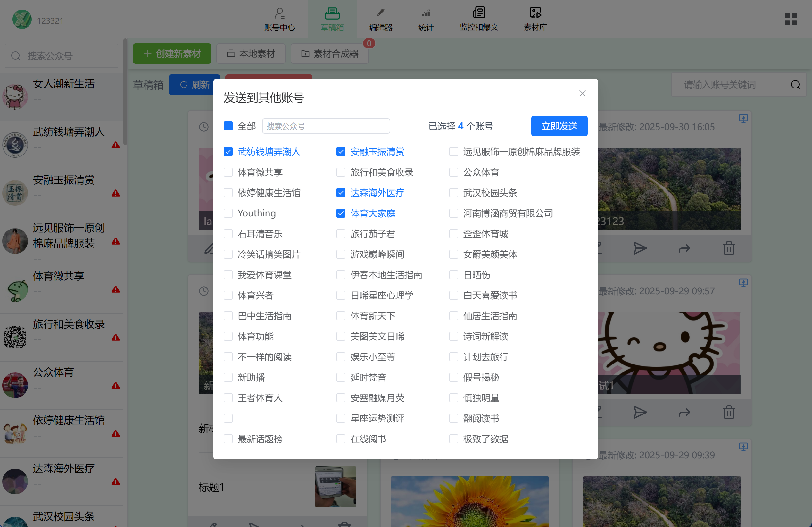812x527 pixels.
Task: Click red warning triangle beside 体育微共享
Action: tap(116, 289)
